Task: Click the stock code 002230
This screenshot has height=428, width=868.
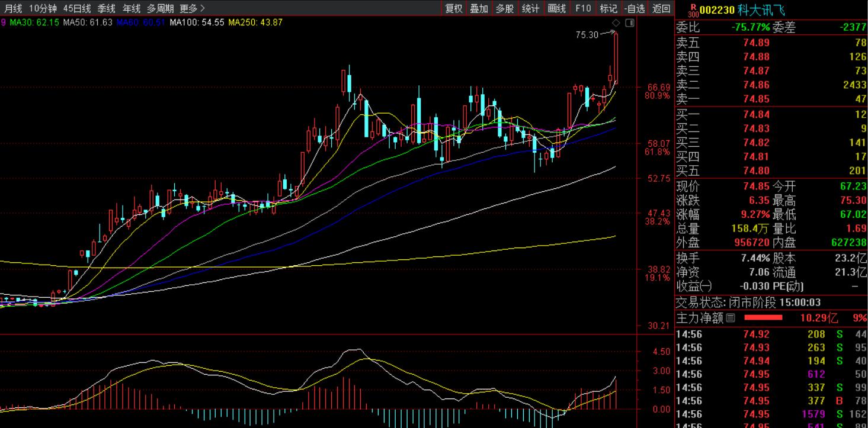Action: tap(718, 10)
